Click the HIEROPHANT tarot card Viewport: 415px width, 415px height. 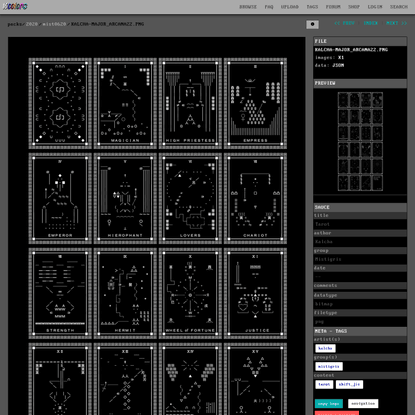tap(125, 198)
